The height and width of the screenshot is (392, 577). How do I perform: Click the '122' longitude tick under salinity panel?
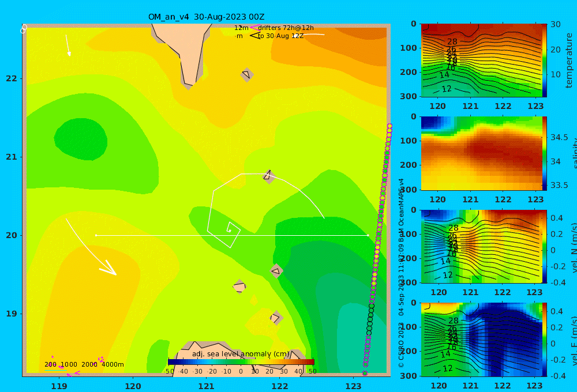click(x=503, y=199)
